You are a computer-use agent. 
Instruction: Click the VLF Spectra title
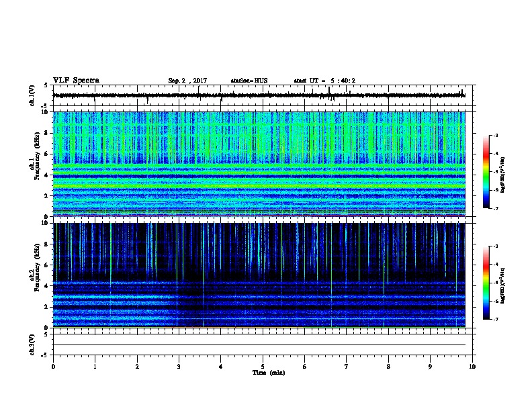click(76, 81)
